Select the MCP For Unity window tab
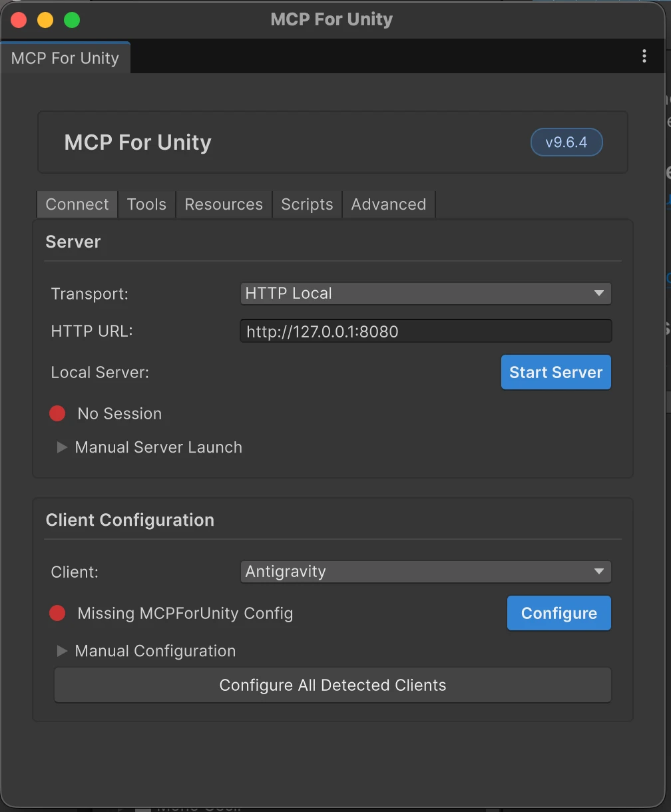Viewport: 671px width, 812px height. [x=65, y=58]
